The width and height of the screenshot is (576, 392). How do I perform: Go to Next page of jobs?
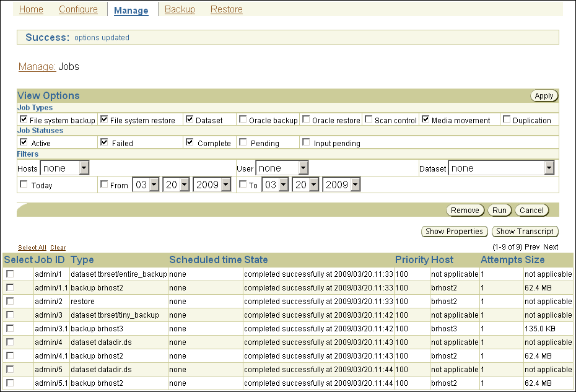click(x=551, y=247)
